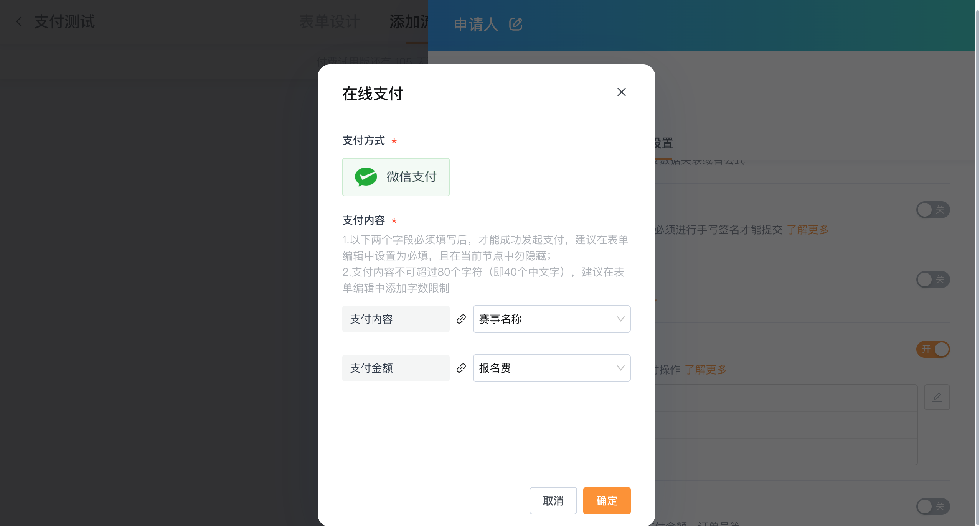Click the 在线支付 dialog title

tap(373, 94)
